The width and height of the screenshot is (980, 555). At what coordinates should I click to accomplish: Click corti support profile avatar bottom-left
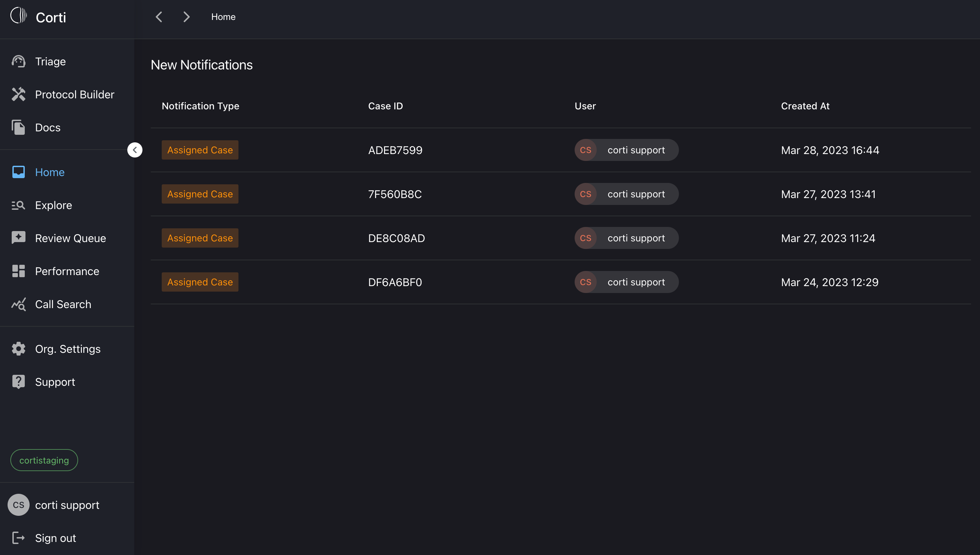[18, 505]
